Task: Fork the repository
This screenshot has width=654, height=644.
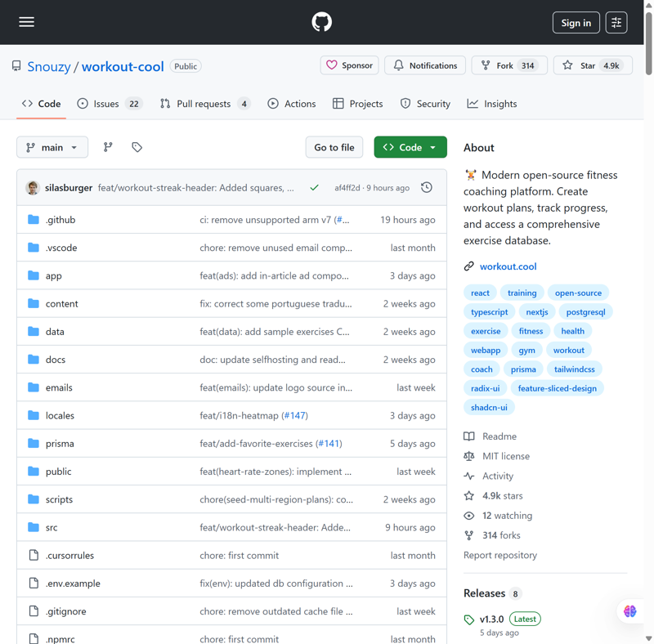Action: pyautogui.click(x=509, y=65)
